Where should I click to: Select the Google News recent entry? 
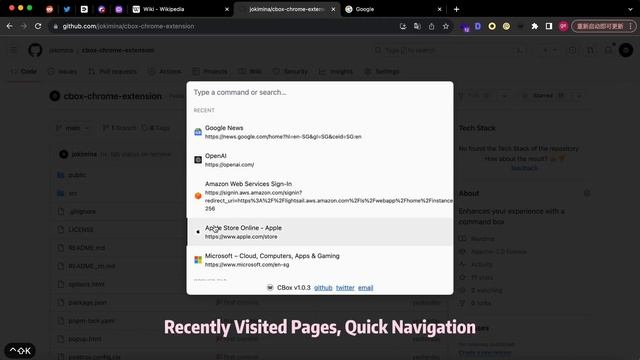pos(320,132)
